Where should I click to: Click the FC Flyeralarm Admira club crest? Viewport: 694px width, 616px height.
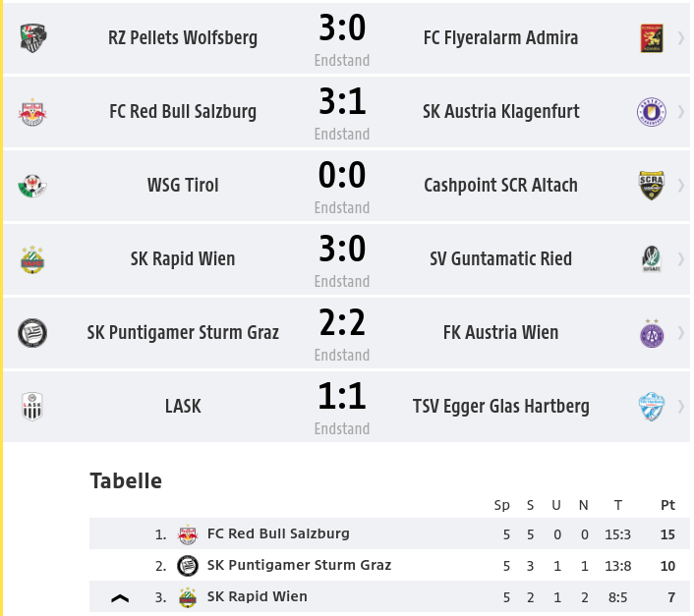pos(652,38)
